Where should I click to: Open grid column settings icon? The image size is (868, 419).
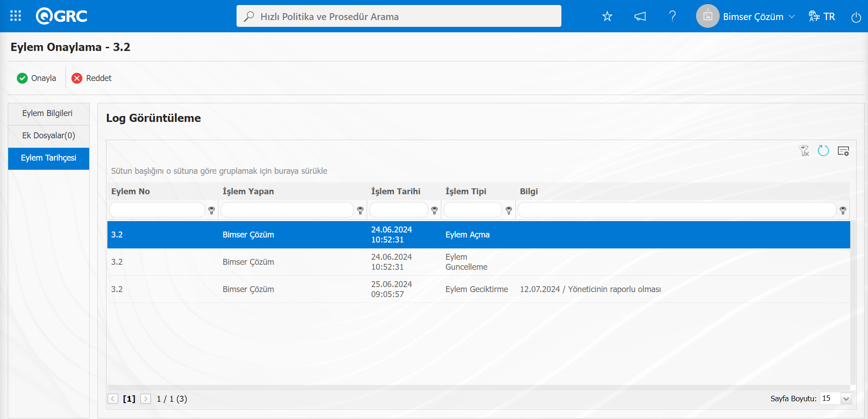(843, 151)
